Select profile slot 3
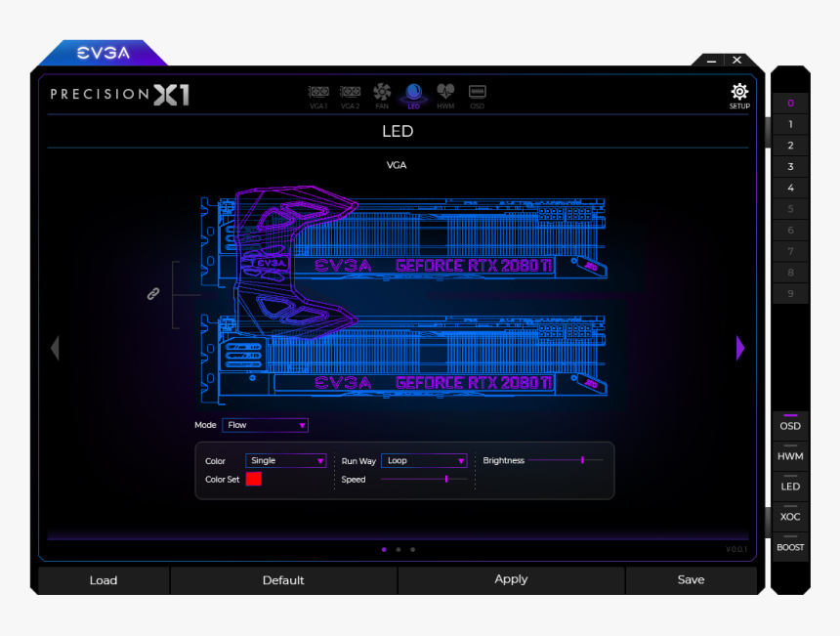 coord(790,166)
